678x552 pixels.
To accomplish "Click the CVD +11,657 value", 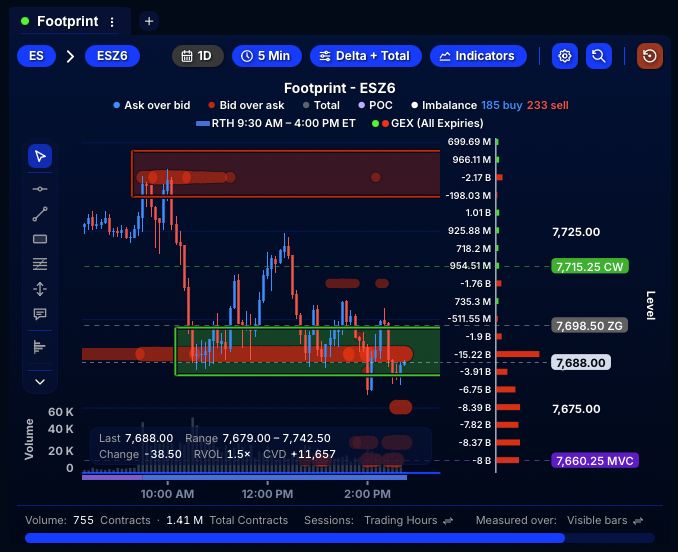I will click(x=299, y=454).
